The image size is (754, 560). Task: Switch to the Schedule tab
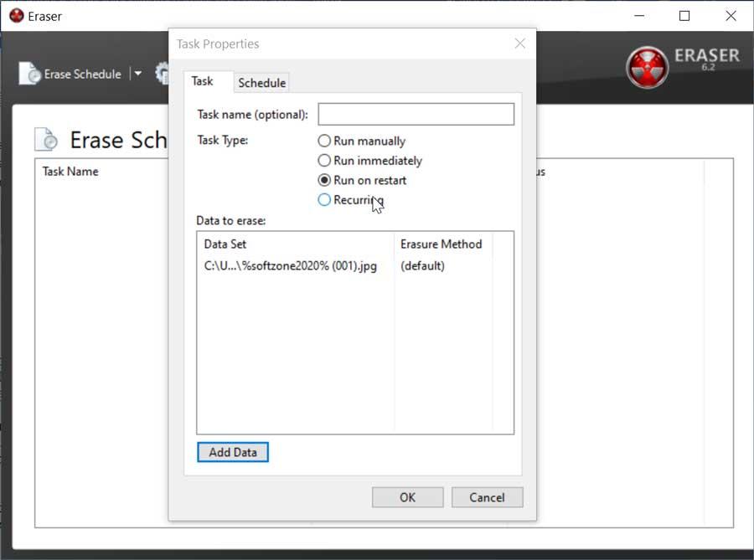pos(261,83)
